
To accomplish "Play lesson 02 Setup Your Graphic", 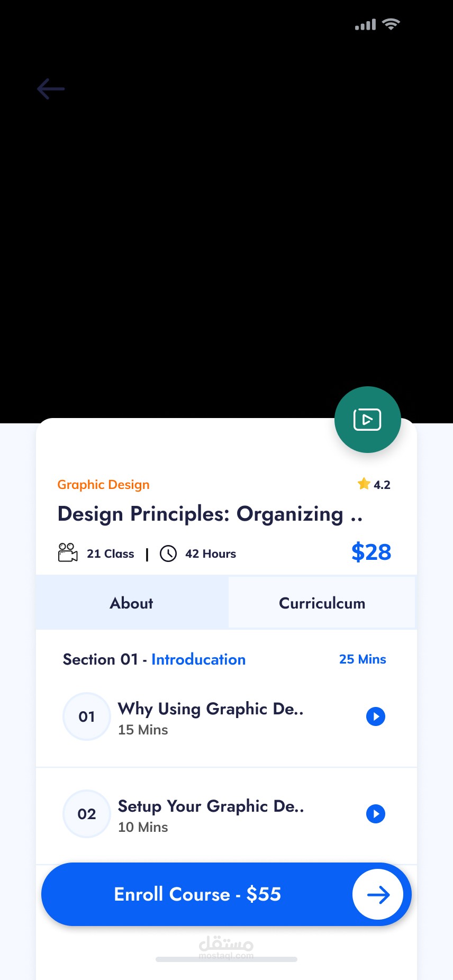I will tap(376, 814).
